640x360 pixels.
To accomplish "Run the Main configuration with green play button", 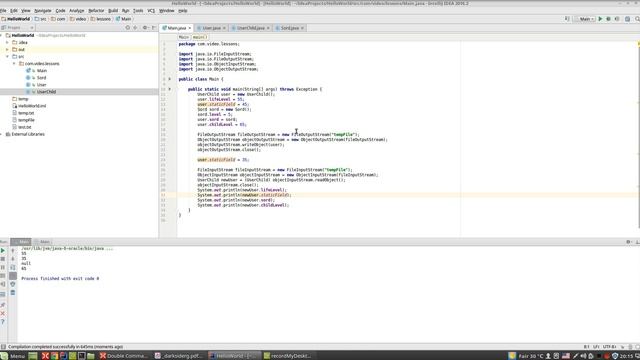I will click(600, 19).
